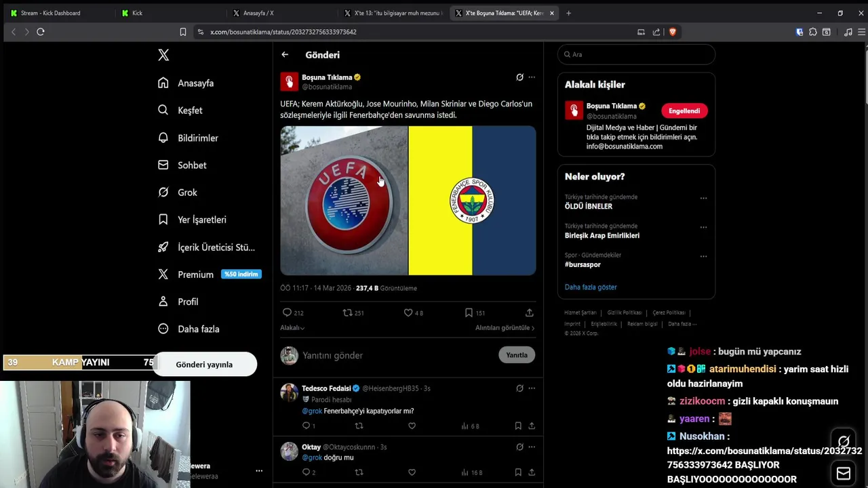Click the Brave shield icon

coord(672,32)
